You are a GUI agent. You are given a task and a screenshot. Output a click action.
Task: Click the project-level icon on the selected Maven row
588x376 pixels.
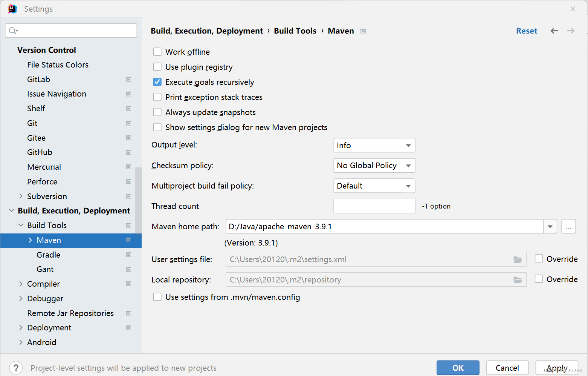coord(128,240)
